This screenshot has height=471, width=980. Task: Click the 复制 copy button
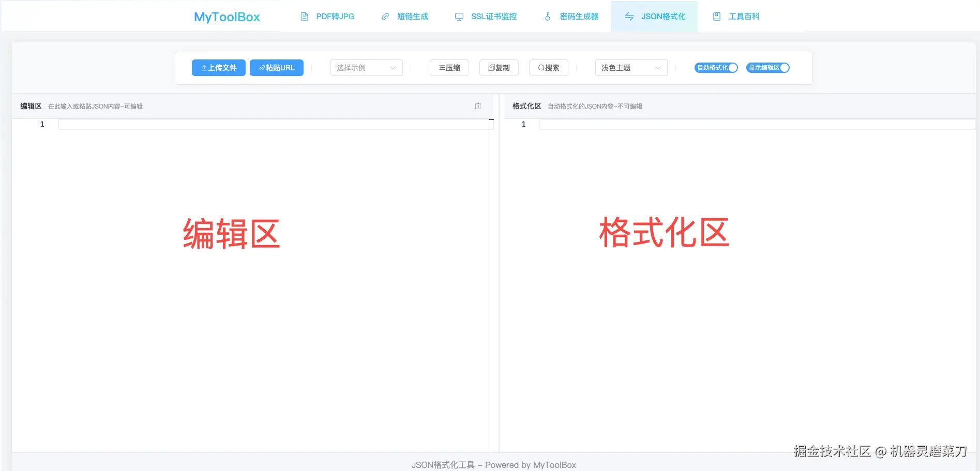[499, 68]
